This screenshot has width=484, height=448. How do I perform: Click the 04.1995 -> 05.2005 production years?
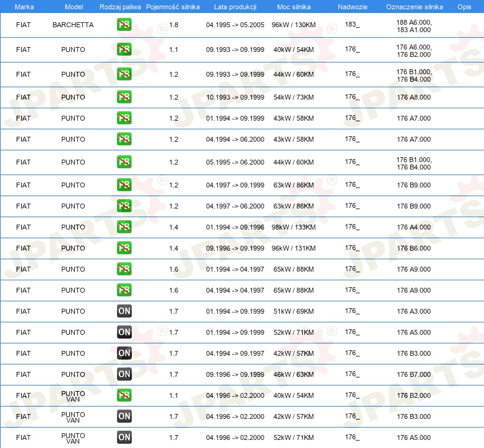(x=235, y=25)
